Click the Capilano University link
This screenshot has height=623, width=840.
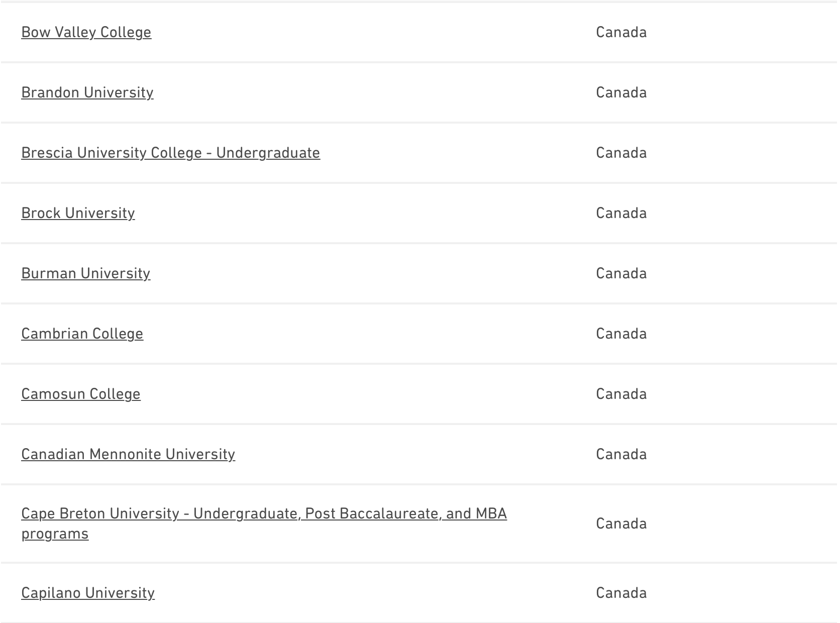point(87,593)
